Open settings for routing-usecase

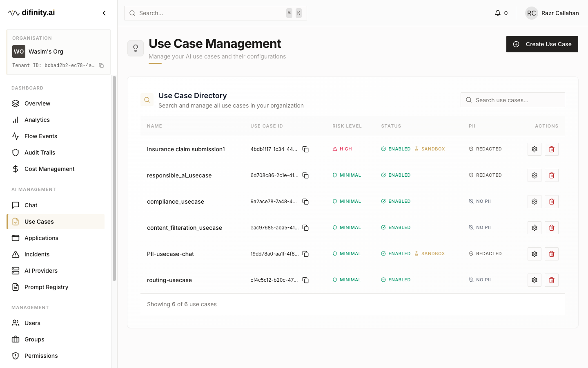[535, 280]
